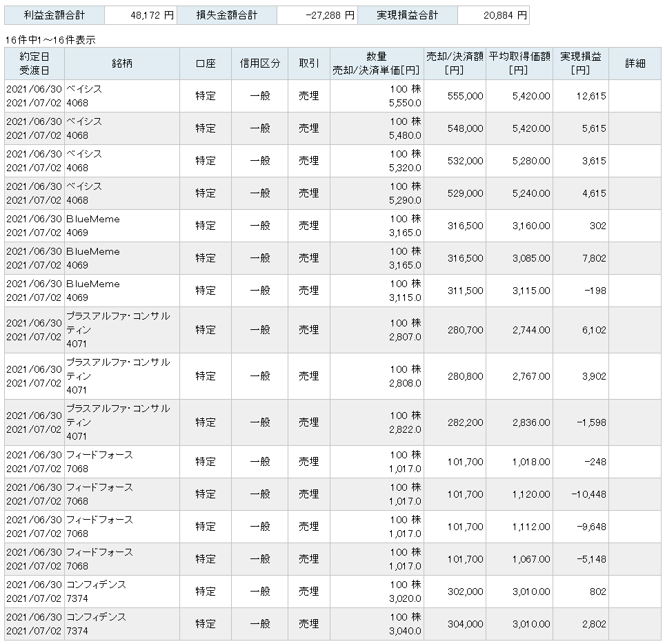Click realized loss -198 for BlueMeme
Screen dimensions: 665x644
click(x=595, y=291)
